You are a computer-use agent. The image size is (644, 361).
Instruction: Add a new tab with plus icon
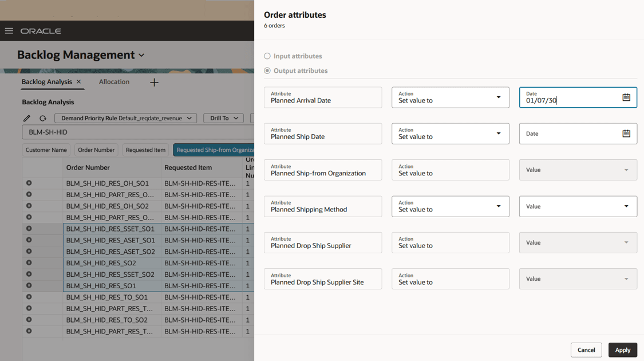pyautogui.click(x=154, y=83)
